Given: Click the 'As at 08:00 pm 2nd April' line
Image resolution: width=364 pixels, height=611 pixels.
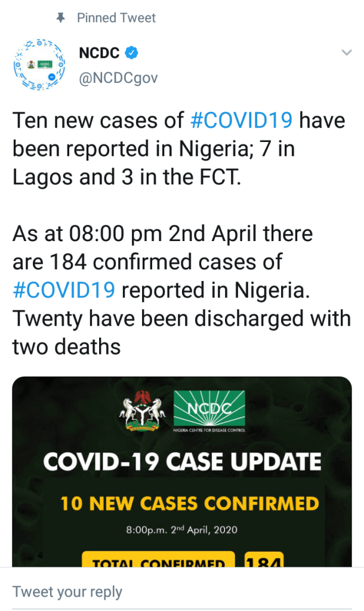Looking at the screenshot, I should (162, 233).
